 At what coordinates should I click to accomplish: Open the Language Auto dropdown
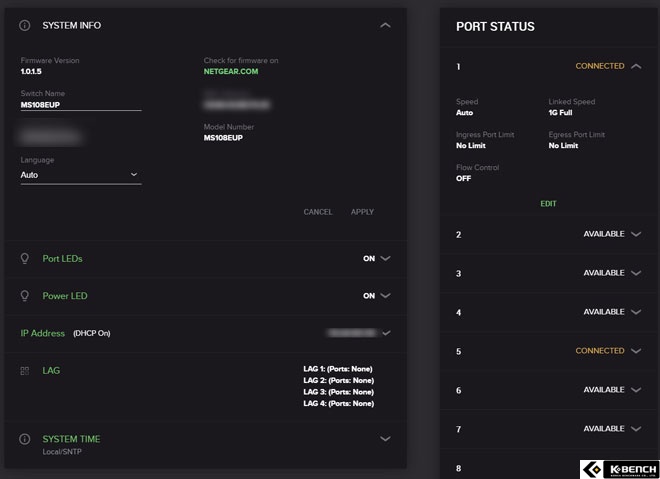(x=81, y=175)
